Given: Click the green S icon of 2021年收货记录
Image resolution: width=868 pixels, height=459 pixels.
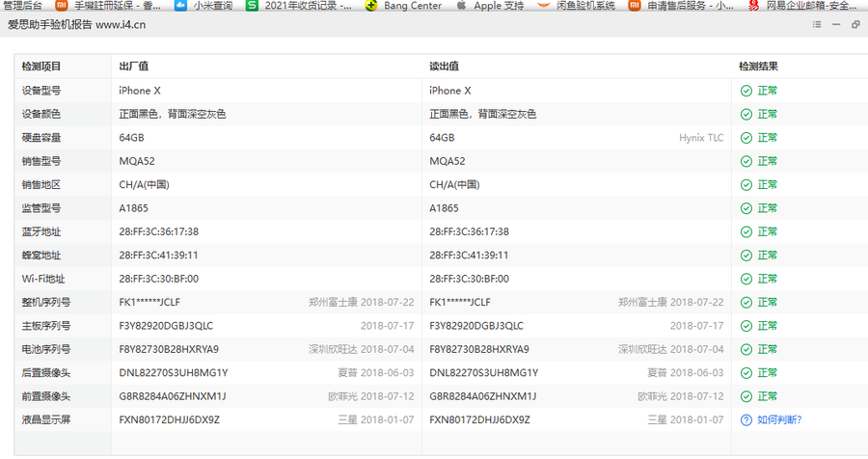Looking at the screenshot, I should [x=252, y=5].
